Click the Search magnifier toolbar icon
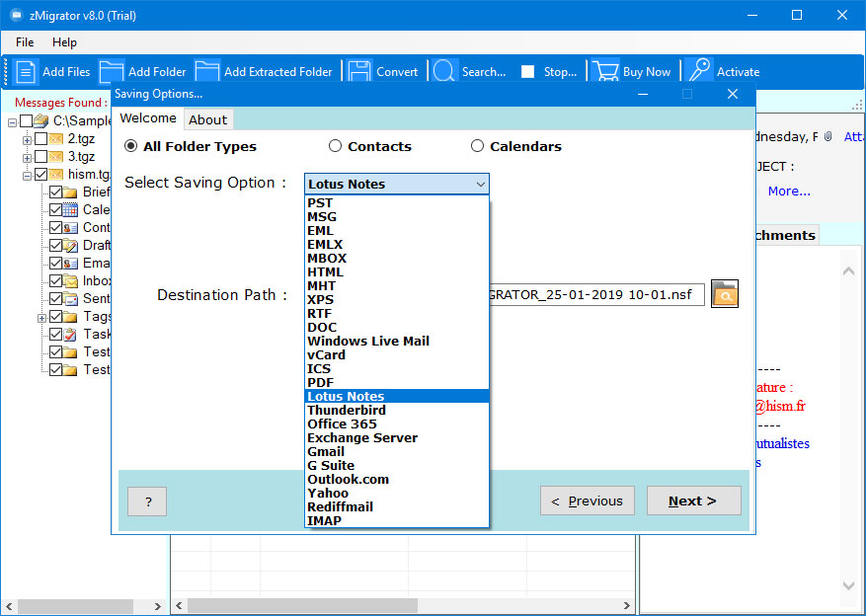The image size is (866, 616). click(x=444, y=72)
